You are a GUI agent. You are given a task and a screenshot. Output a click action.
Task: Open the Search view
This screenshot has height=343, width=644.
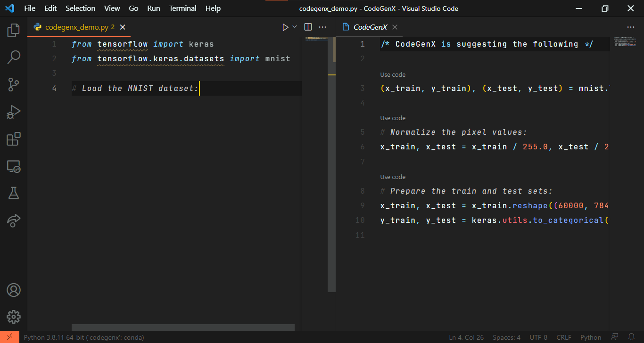(13, 57)
